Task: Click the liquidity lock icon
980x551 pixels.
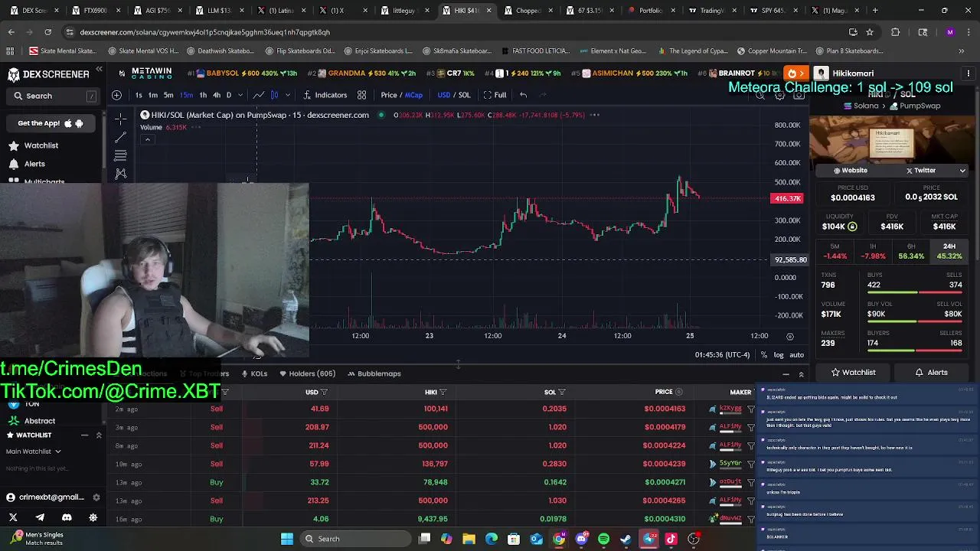Action: (852, 227)
